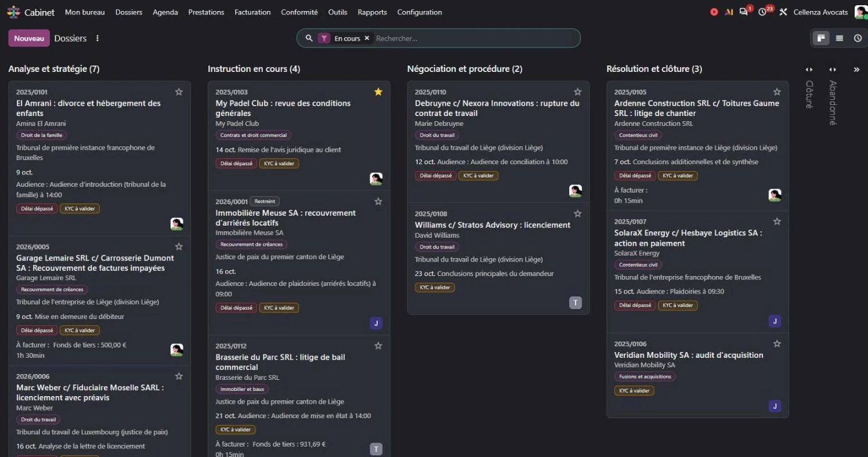
Task: Star the Brasserie du Parc dossier
Action: coord(378,346)
